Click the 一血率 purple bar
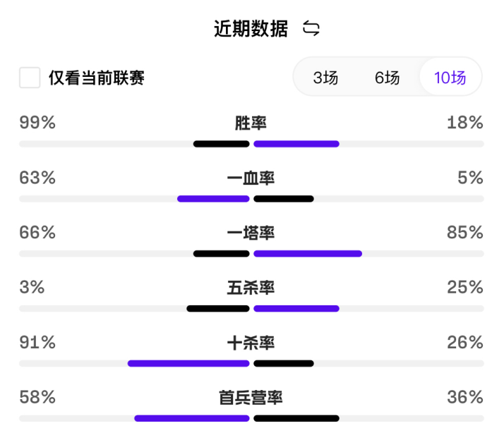504x440 pixels. [213, 199]
